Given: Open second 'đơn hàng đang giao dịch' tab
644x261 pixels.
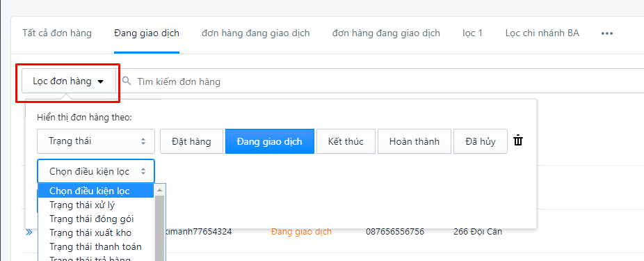Looking at the screenshot, I should [386, 33].
